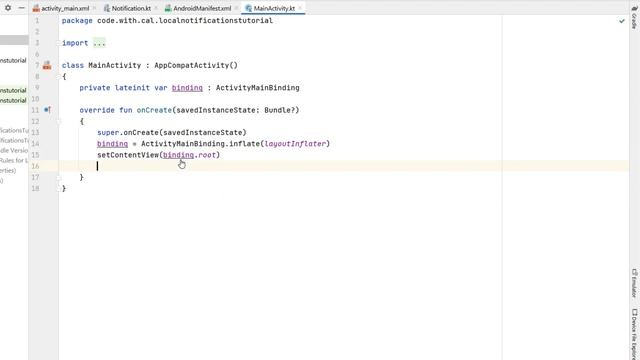
Task: Click layoutInflater argument on line 14
Action: coord(296,144)
